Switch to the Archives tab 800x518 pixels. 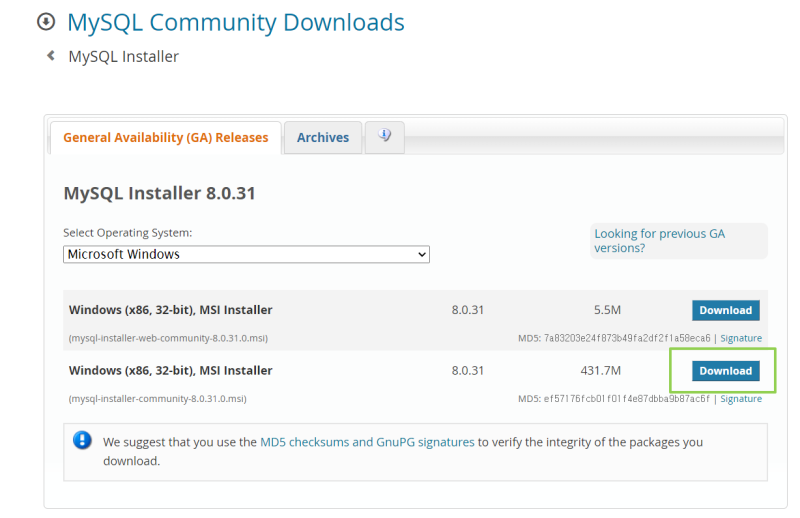[x=323, y=137]
